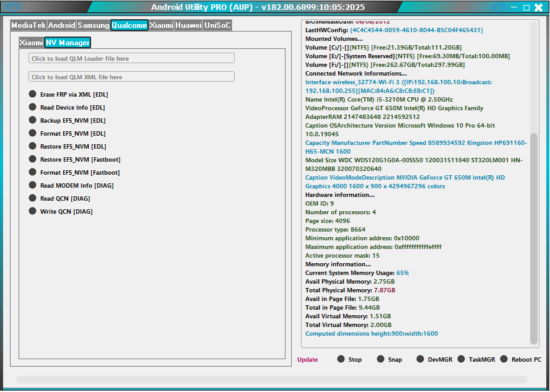
Task: Open the Android tab
Action: (x=62, y=25)
